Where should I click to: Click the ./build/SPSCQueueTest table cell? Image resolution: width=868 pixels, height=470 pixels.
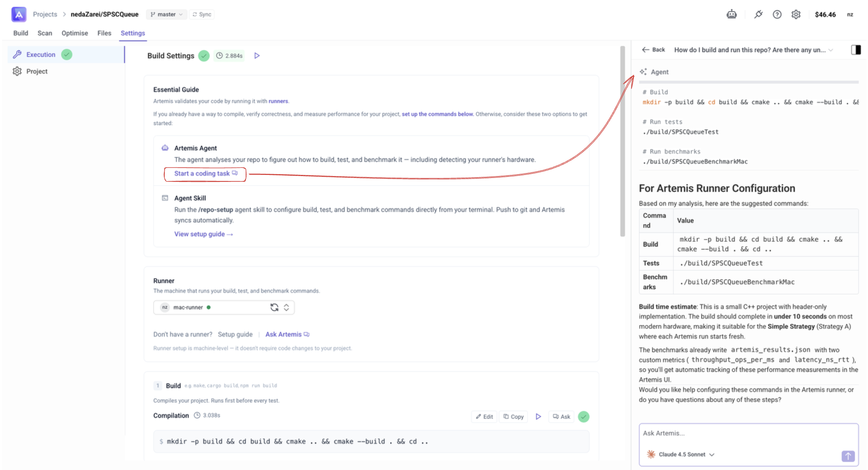(x=765, y=263)
